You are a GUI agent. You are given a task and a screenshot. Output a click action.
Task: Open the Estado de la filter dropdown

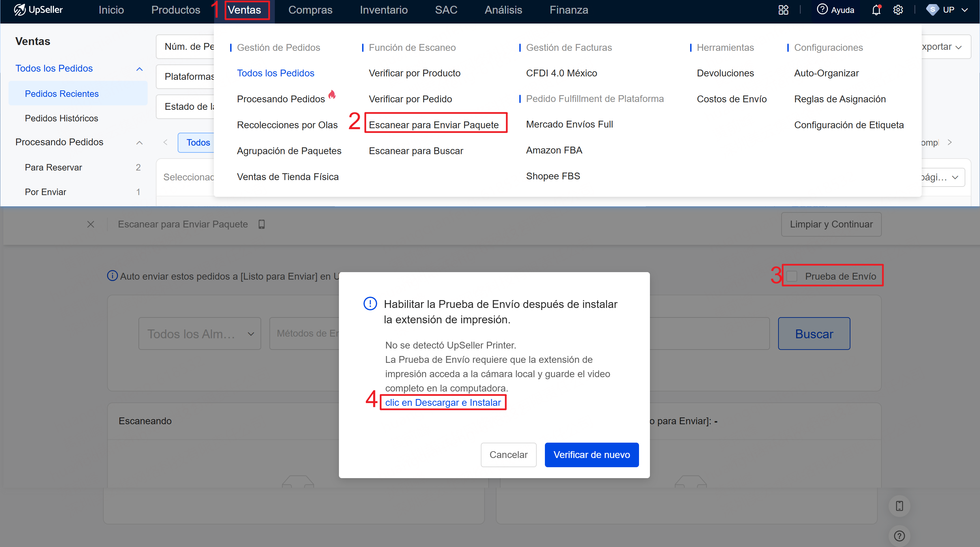[x=185, y=106]
